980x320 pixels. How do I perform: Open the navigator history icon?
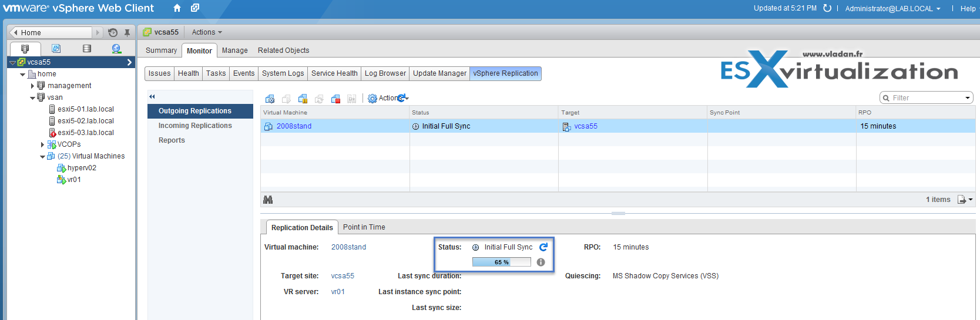(x=113, y=33)
